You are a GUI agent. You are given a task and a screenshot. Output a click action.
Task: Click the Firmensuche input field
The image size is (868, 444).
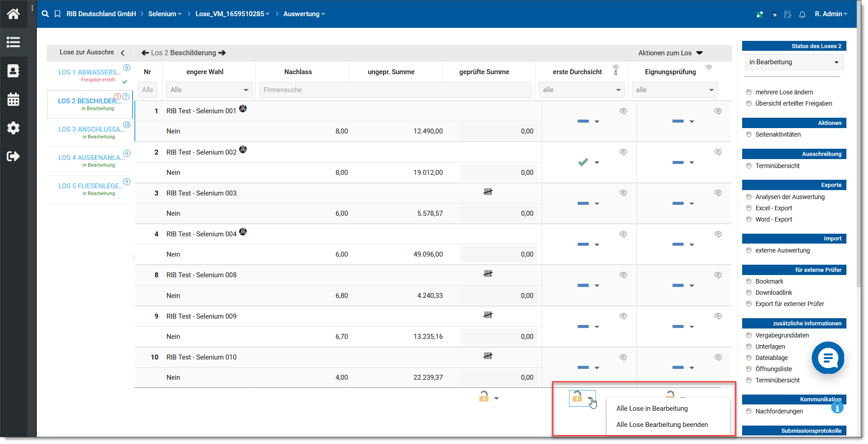396,90
